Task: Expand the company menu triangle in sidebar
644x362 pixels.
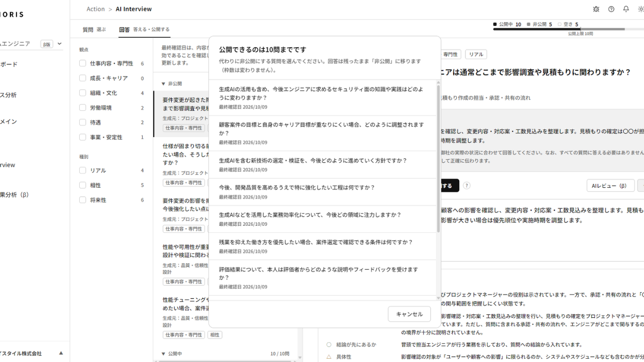Action: [61, 353]
